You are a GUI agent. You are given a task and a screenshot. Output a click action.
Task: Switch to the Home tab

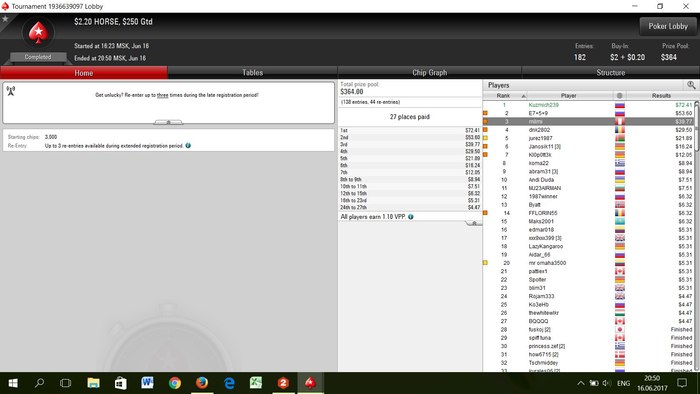[84, 73]
